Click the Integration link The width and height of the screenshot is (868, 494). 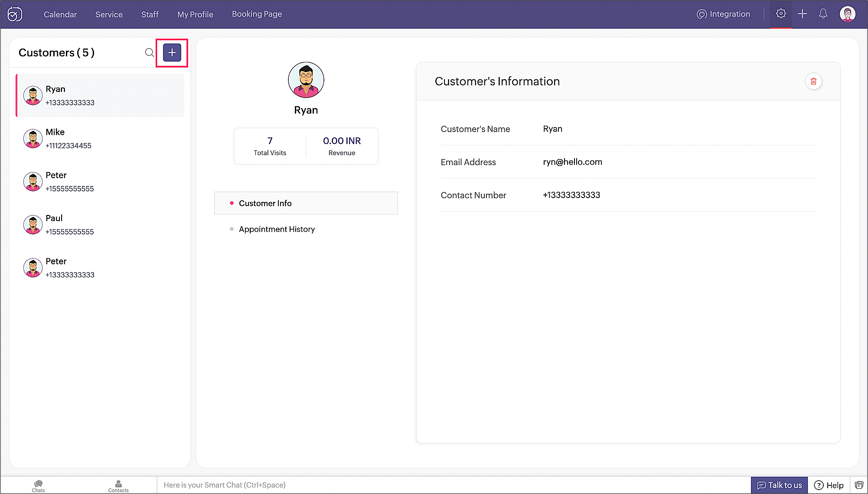pos(723,14)
